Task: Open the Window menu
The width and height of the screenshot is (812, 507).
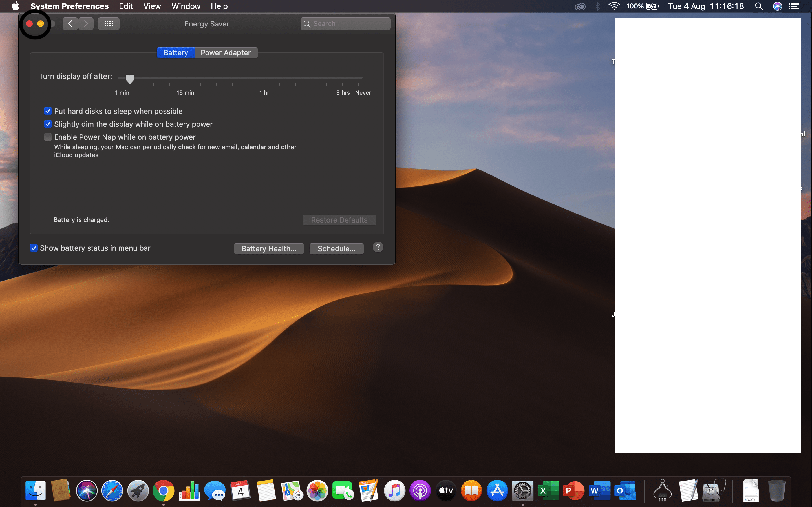Action: pyautogui.click(x=186, y=6)
